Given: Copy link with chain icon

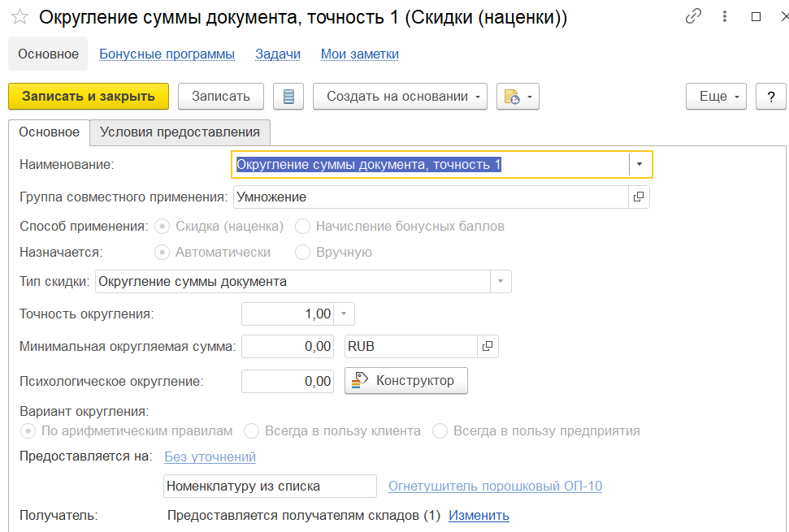Looking at the screenshot, I should [693, 16].
